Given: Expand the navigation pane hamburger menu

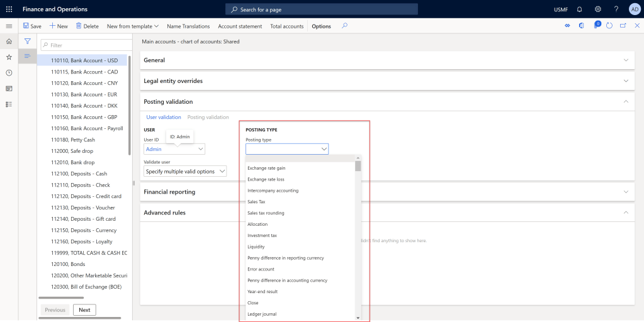Looking at the screenshot, I should pyautogui.click(x=9, y=26).
